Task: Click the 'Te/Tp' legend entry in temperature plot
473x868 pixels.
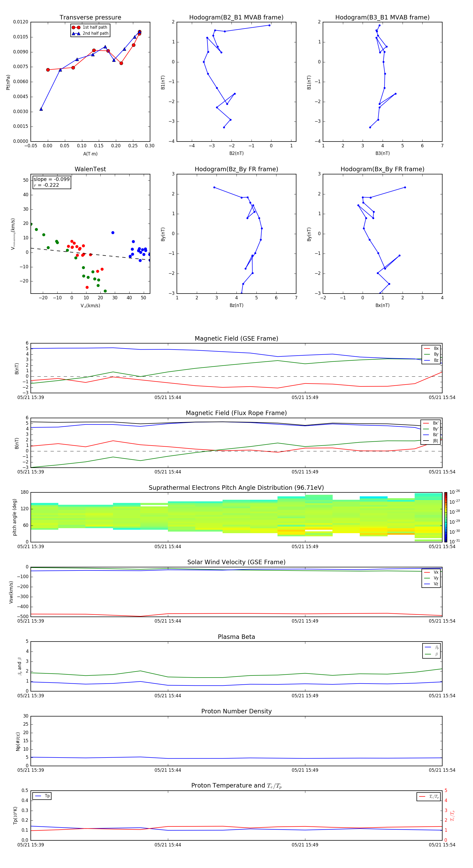Action: [429, 796]
